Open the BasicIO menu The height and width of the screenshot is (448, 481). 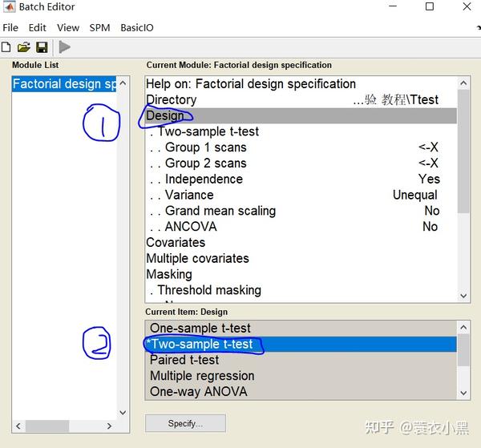(137, 27)
